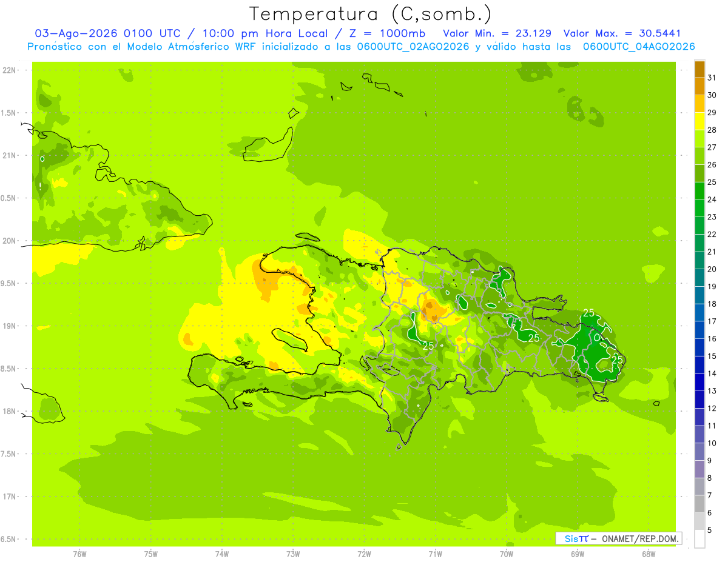The width and height of the screenshot is (728, 562).
Task: Click the color scale label 11
Action: 712,426
